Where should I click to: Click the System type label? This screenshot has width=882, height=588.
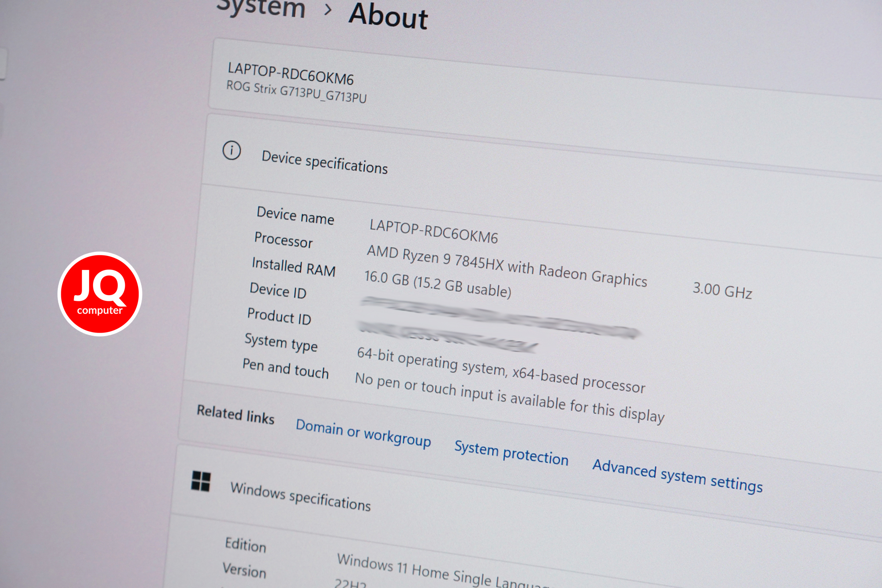pyautogui.click(x=281, y=342)
